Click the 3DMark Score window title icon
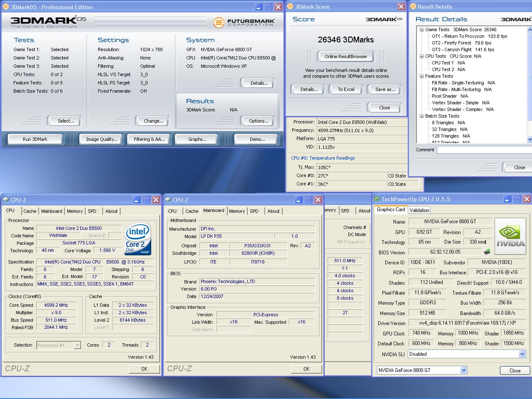The height and width of the screenshot is (399, 532). [x=291, y=7]
